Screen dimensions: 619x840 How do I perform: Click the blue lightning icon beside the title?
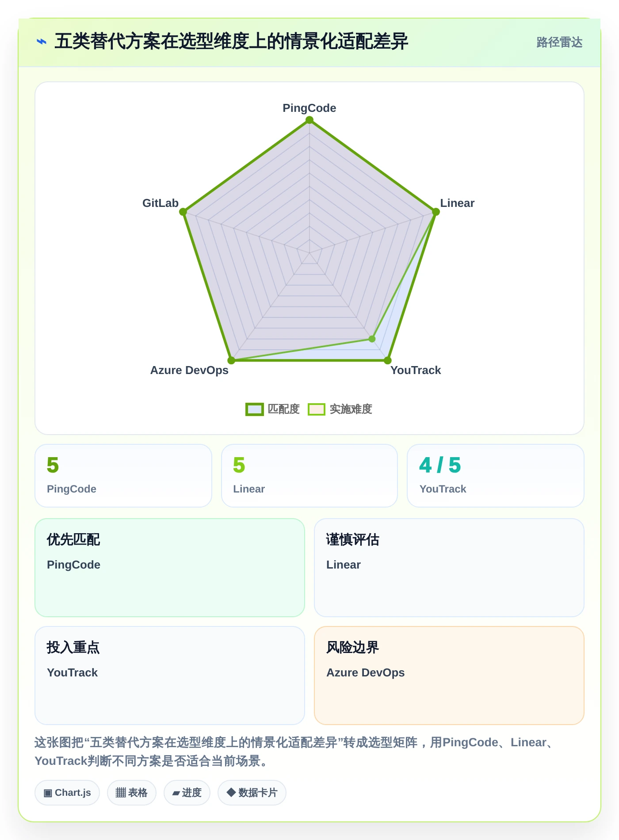point(42,42)
